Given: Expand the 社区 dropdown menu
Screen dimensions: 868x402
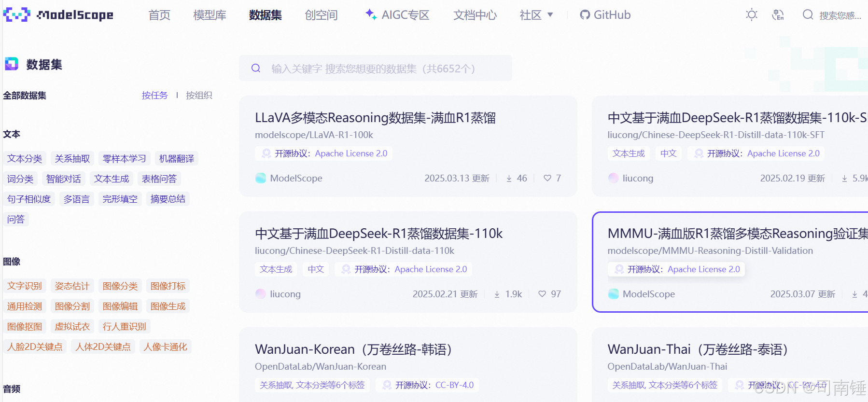Looking at the screenshot, I should [x=536, y=15].
